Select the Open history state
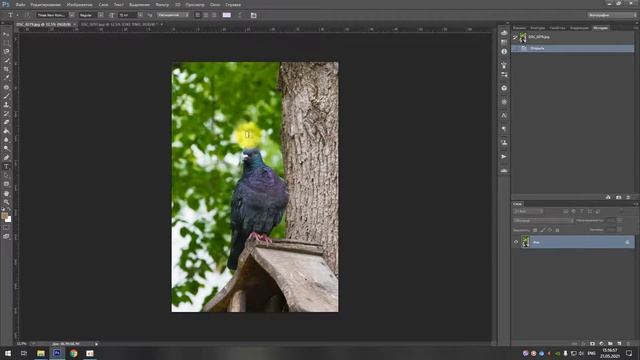 (x=573, y=48)
